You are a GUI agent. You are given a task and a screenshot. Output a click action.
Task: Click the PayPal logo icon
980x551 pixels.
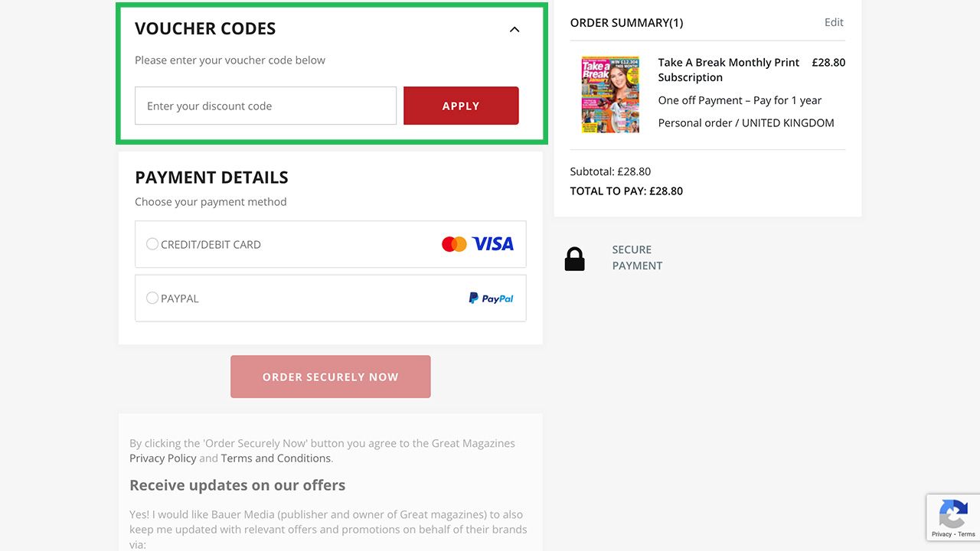point(491,298)
